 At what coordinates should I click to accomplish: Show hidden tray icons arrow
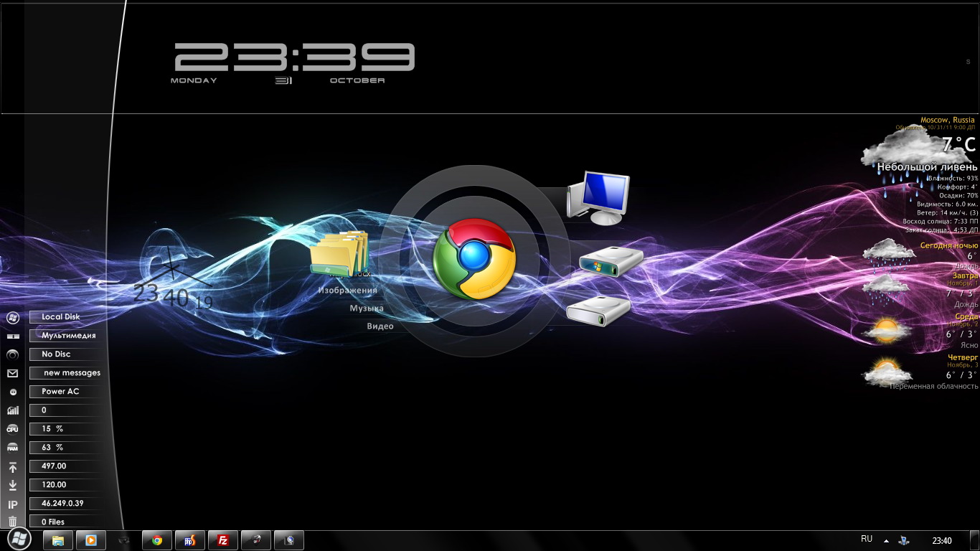coord(886,540)
